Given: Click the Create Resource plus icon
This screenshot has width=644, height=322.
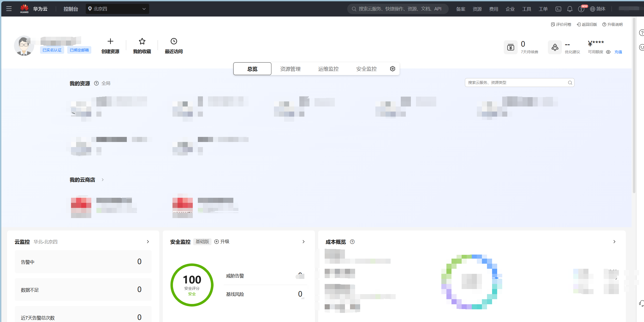Looking at the screenshot, I should coord(110,41).
